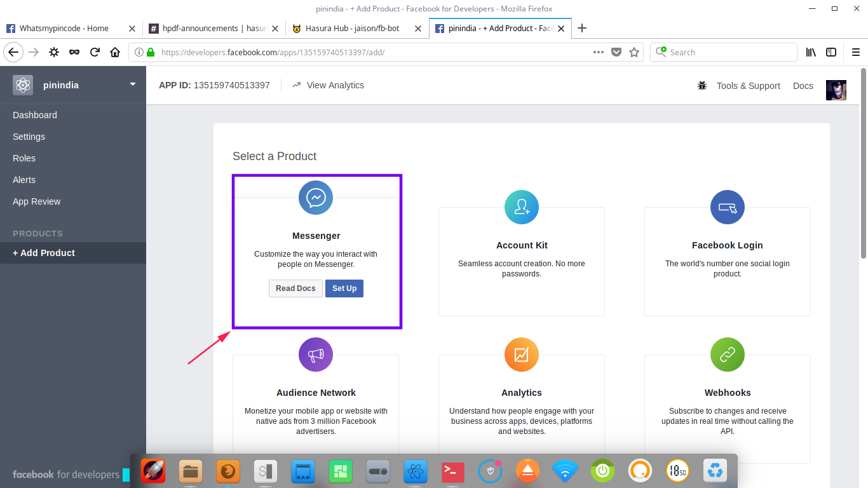Click the Messenger Read Docs button
868x488 pixels.
295,288
